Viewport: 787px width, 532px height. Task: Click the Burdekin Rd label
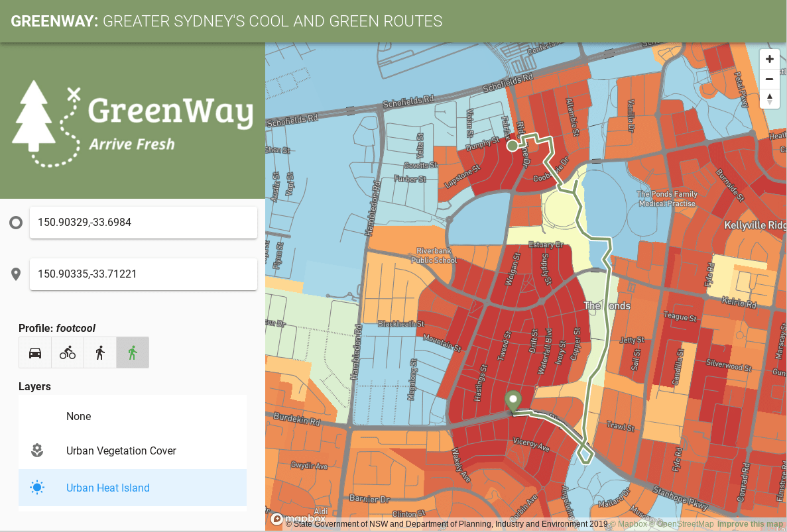point(296,419)
